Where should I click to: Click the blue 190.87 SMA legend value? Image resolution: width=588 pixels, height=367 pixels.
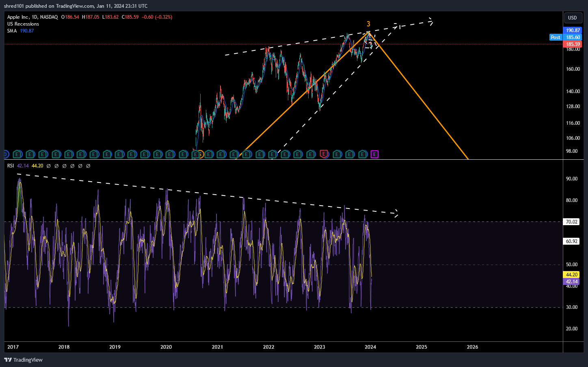27,31
